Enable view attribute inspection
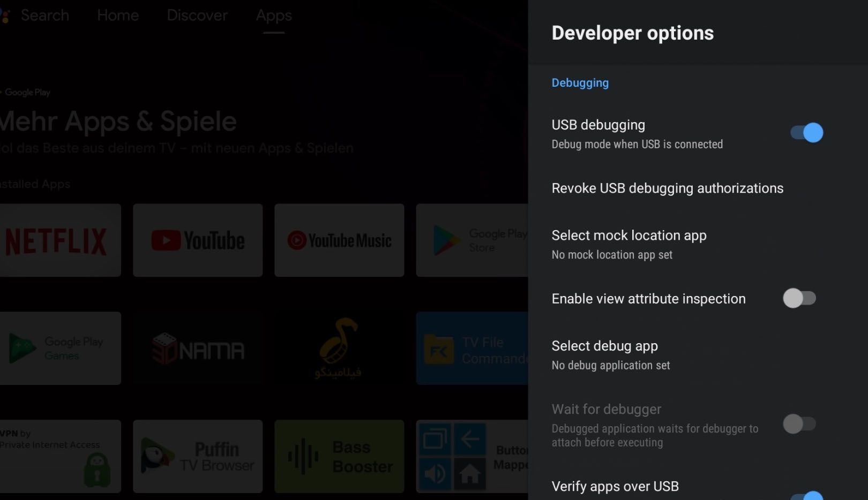This screenshot has height=500, width=868. pos(800,299)
